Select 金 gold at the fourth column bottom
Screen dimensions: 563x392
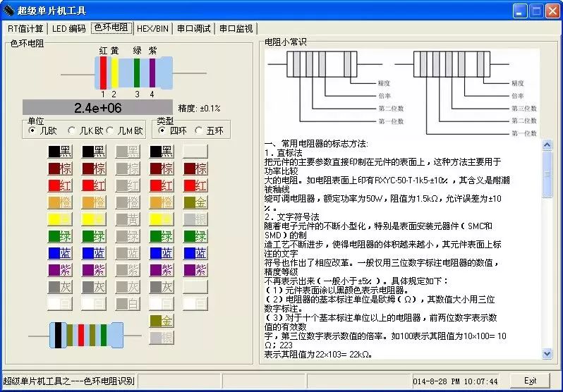point(162,321)
